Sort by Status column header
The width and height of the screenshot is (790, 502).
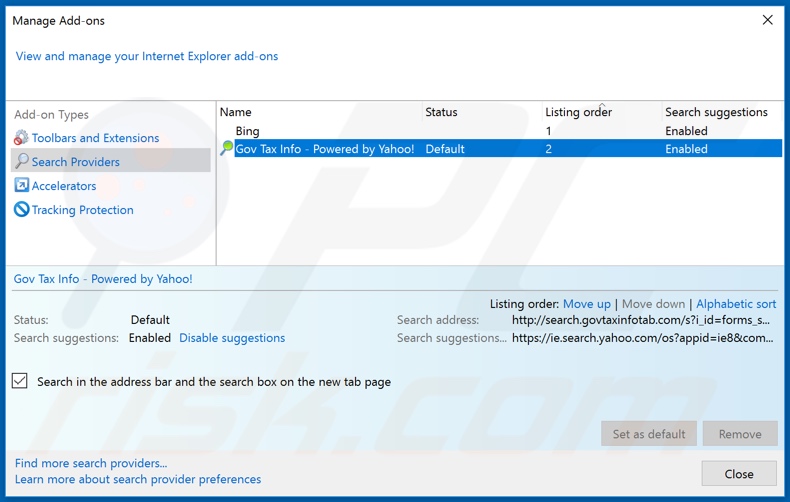pyautogui.click(x=483, y=112)
